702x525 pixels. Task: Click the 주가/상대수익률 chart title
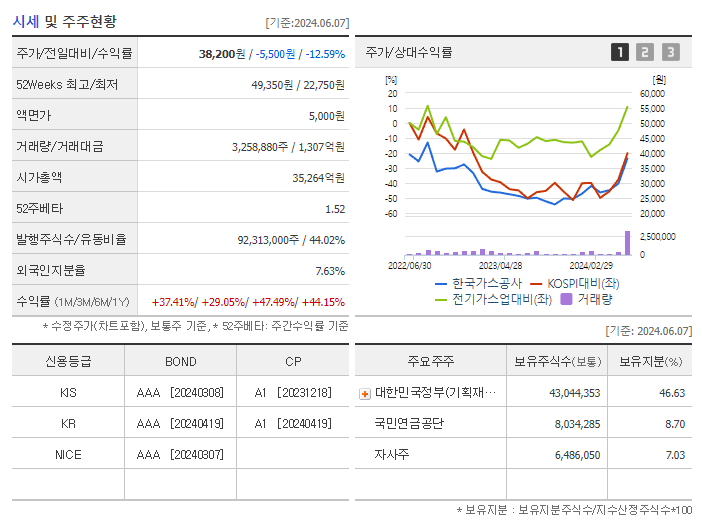click(409, 52)
